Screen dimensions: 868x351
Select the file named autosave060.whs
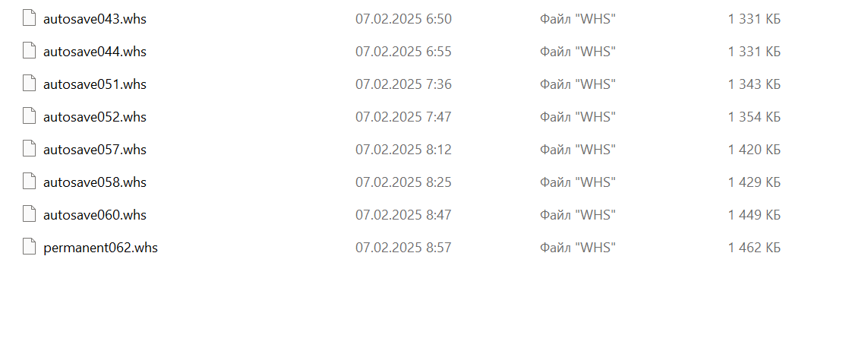95,215
